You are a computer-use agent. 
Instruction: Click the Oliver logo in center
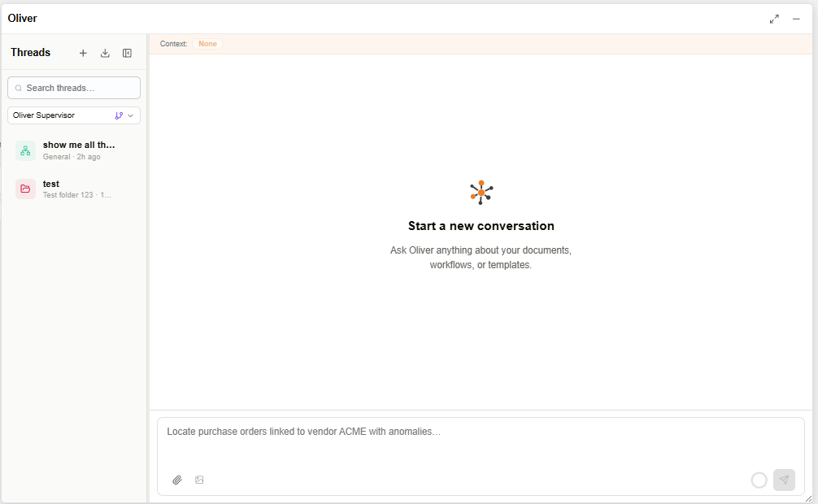[481, 193]
